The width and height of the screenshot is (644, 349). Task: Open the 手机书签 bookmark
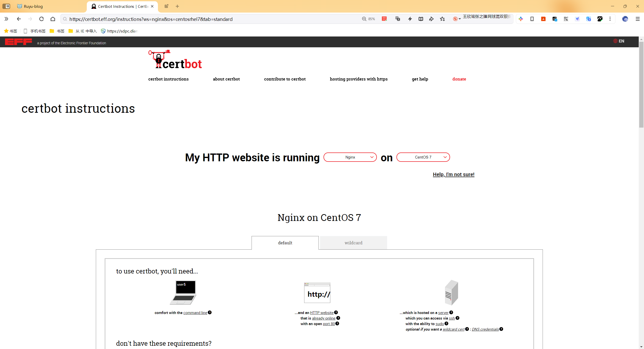[x=34, y=31]
